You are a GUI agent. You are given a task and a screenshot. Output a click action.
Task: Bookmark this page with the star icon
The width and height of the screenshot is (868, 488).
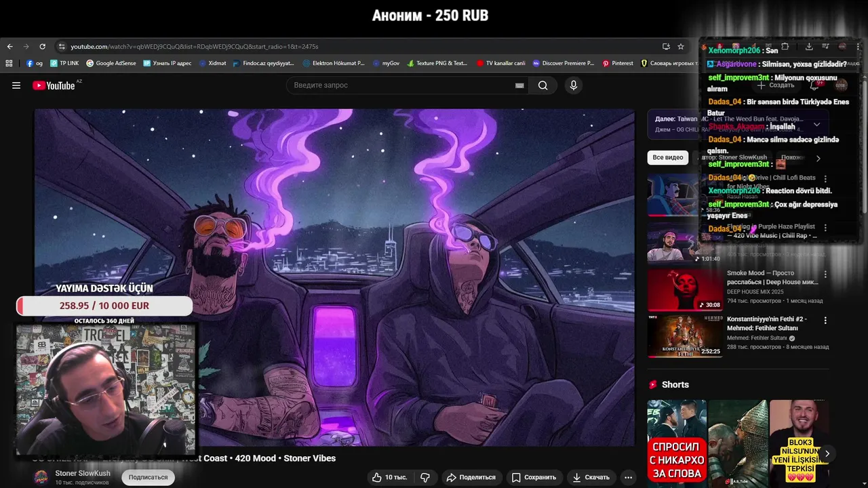click(x=681, y=47)
